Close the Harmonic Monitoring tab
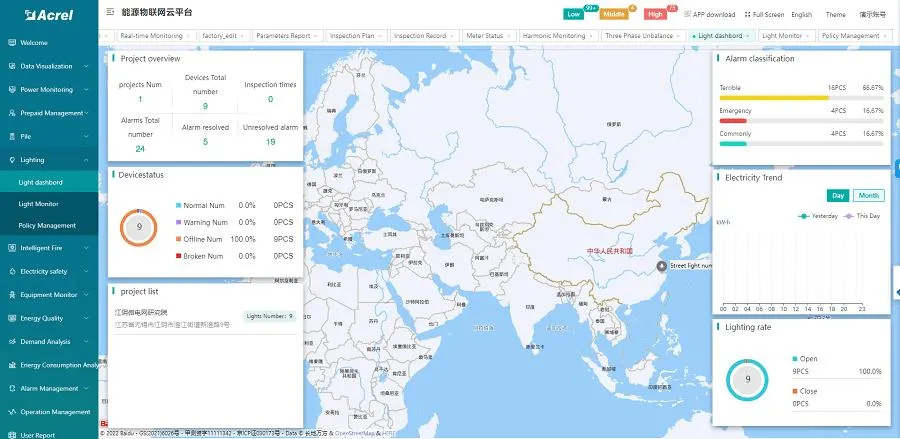 click(592, 36)
